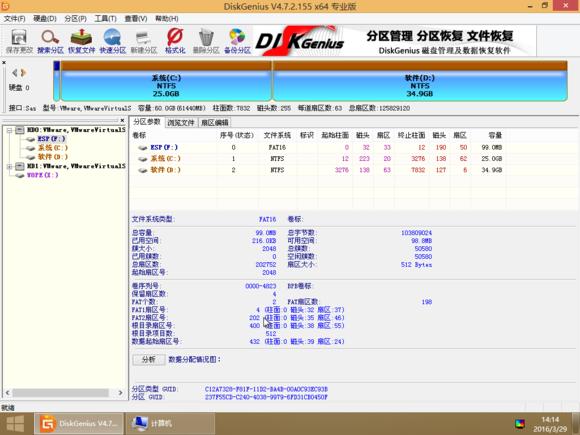580x435 pixels.
Task: Collapse the HD1 disk tree node
Action: tap(9, 166)
